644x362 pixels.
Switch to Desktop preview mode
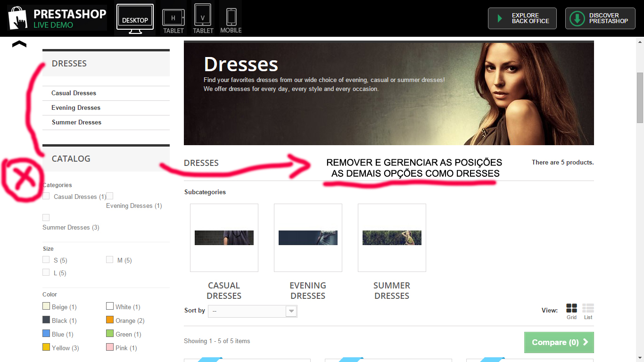coord(135,19)
